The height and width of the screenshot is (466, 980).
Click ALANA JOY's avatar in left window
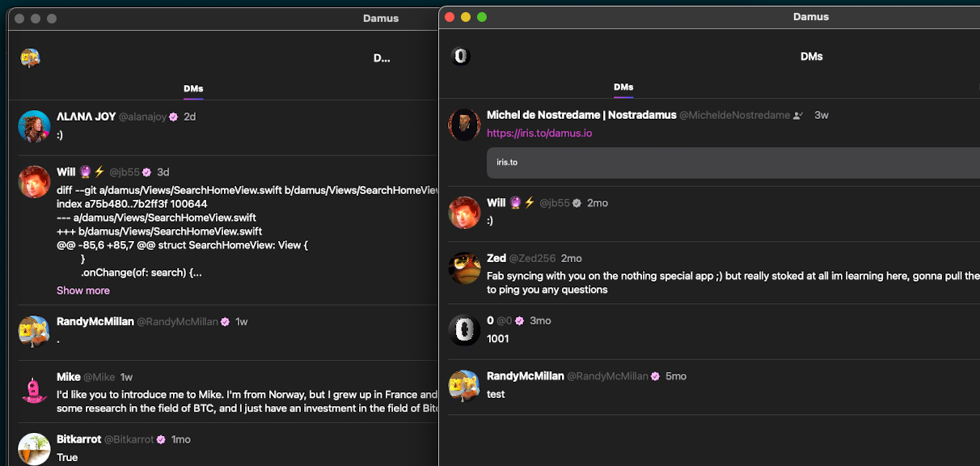tap(34, 126)
